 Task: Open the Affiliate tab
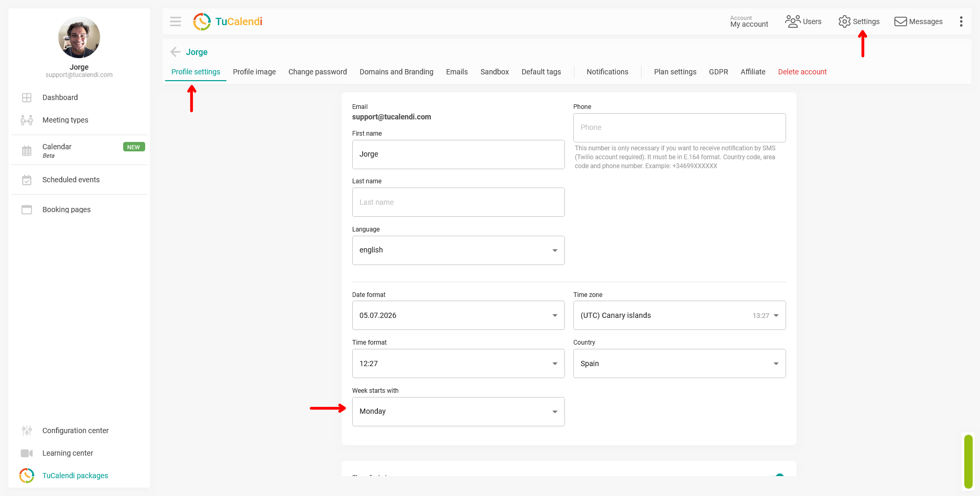click(753, 72)
